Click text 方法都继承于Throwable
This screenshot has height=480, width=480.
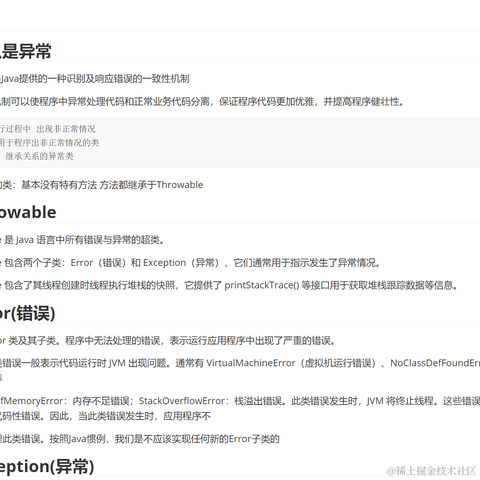[151, 185]
